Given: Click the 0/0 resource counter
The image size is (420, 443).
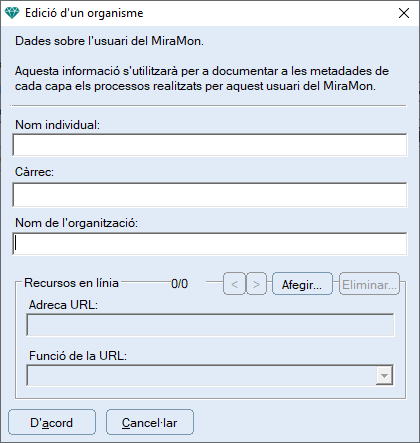Looking at the screenshot, I should pos(179,284).
